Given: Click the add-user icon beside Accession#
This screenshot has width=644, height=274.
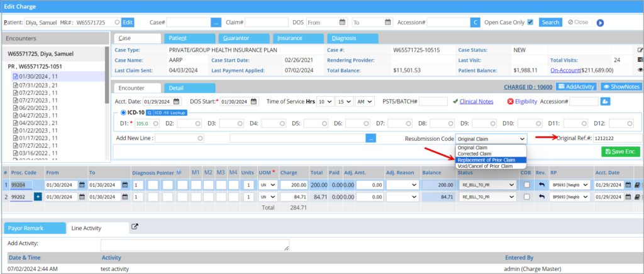Looking at the screenshot, I should (606, 101).
